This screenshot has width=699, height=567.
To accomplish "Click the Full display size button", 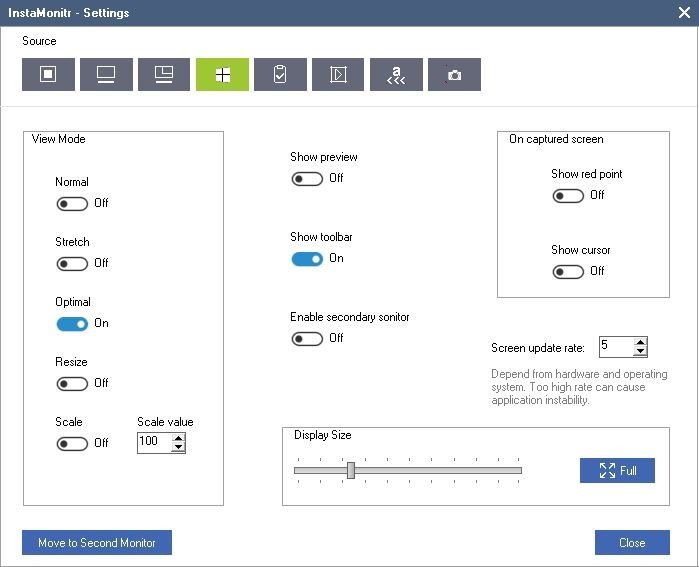I will click(617, 470).
